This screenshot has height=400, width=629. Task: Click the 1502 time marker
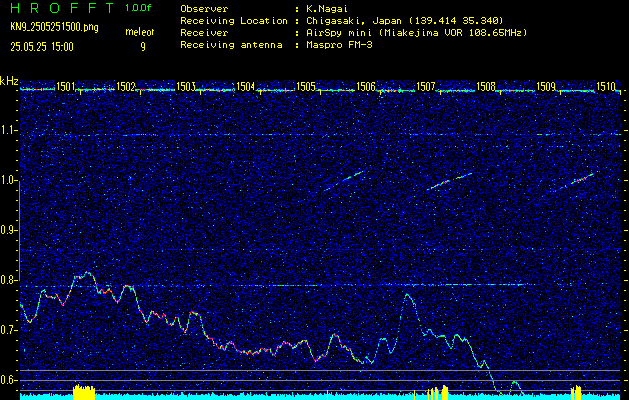tap(126, 86)
